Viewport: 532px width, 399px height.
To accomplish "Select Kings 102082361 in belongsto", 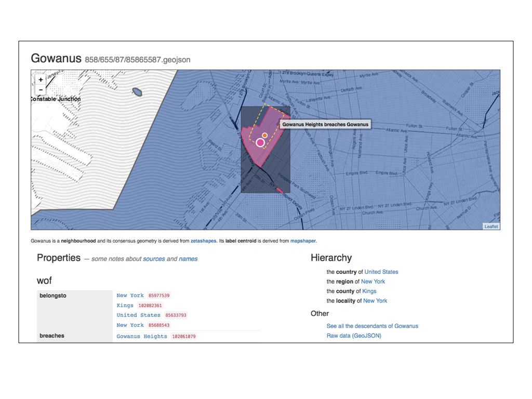I will tap(125, 305).
